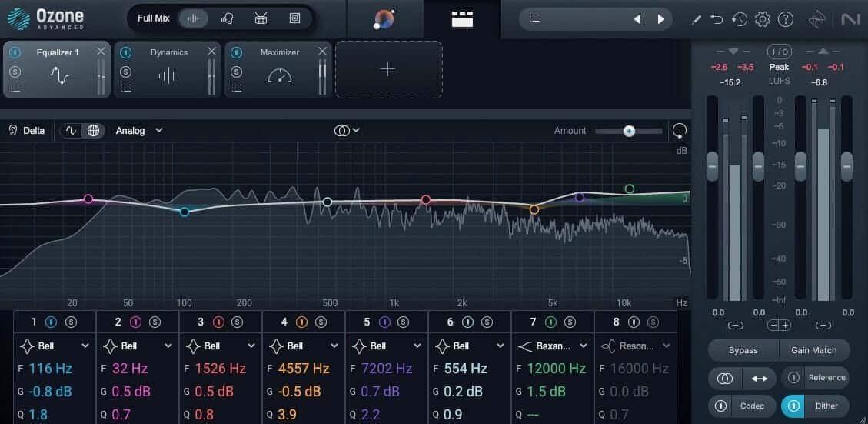The height and width of the screenshot is (424, 868).
Task: Switch to EQ curve view icon
Action: 72,131
